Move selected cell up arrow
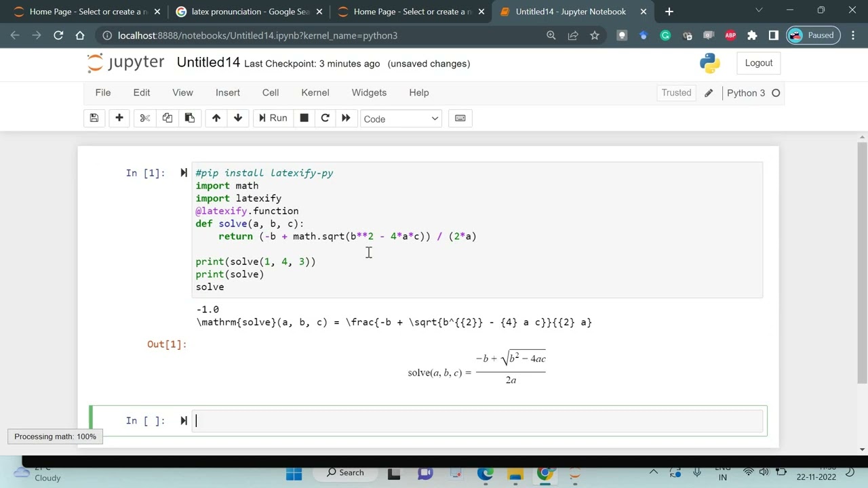The width and height of the screenshot is (868, 488). [x=216, y=118]
